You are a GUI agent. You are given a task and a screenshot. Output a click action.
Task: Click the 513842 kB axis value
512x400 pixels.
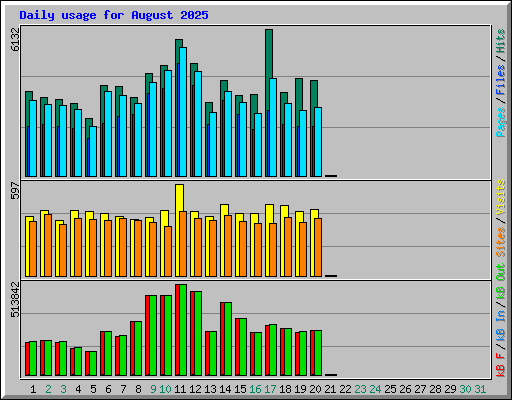tap(15, 299)
